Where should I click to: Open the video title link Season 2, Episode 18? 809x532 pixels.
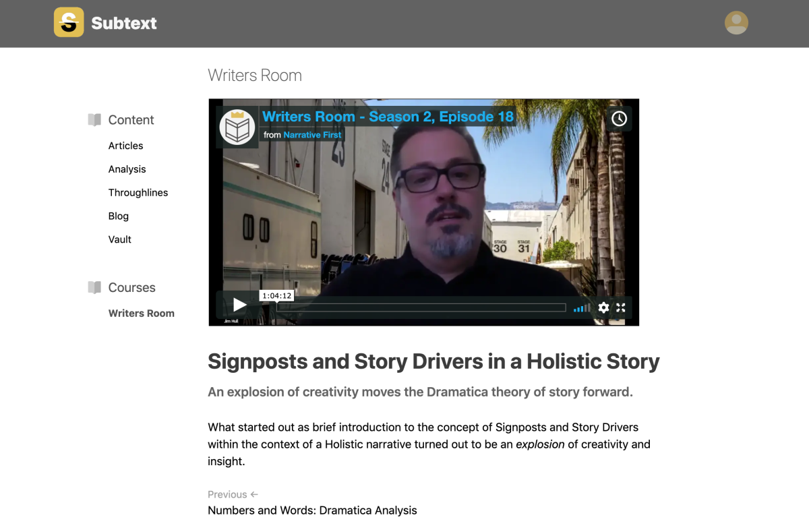[388, 117]
